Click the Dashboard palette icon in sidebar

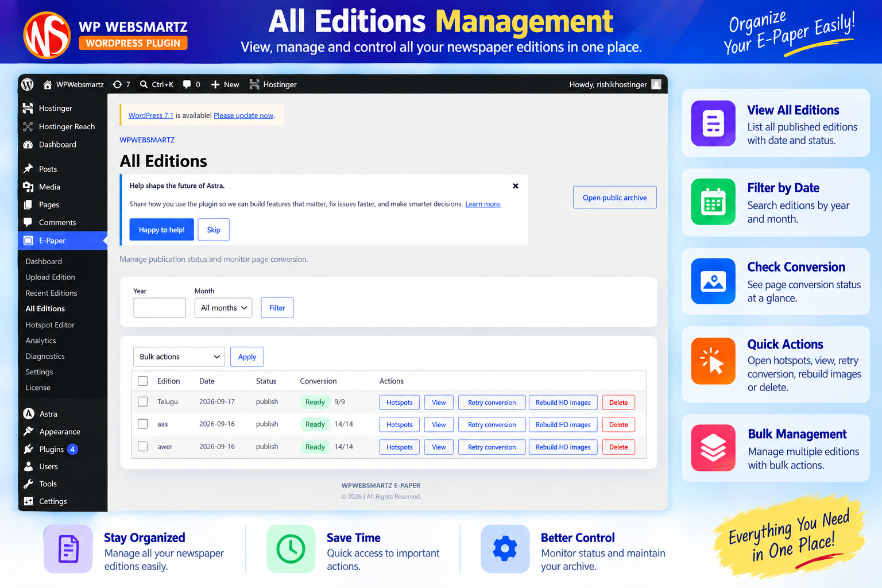pos(28,145)
